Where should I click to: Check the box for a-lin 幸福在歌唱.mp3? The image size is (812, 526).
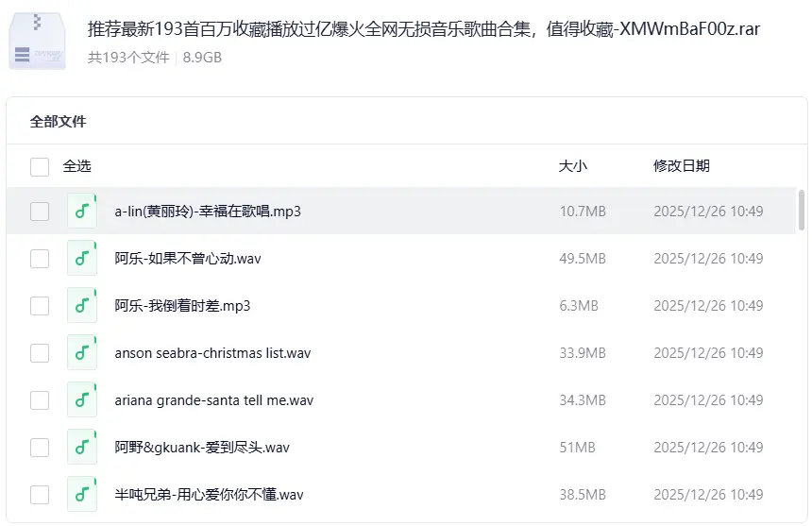40,212
